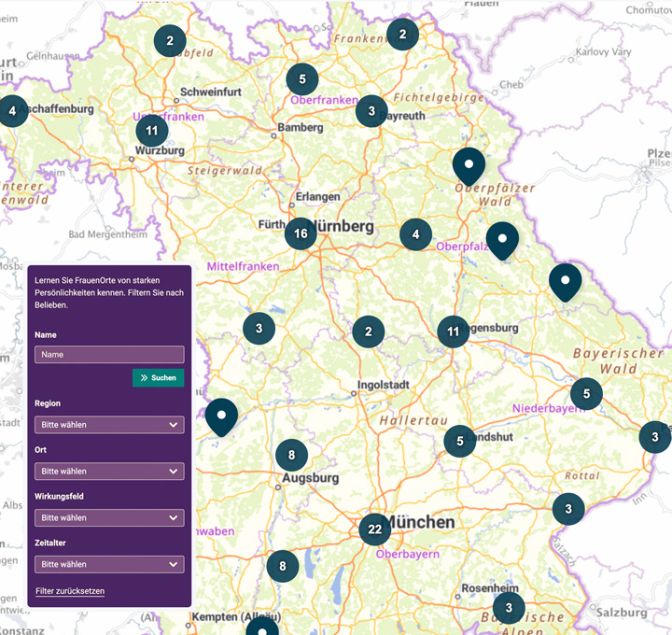Image resolution: width=672 pixels, height=635 pixels.
Task: Expand the 11 cluster at Regensburg
Action: pyautogui.click(x=454, y=332)
